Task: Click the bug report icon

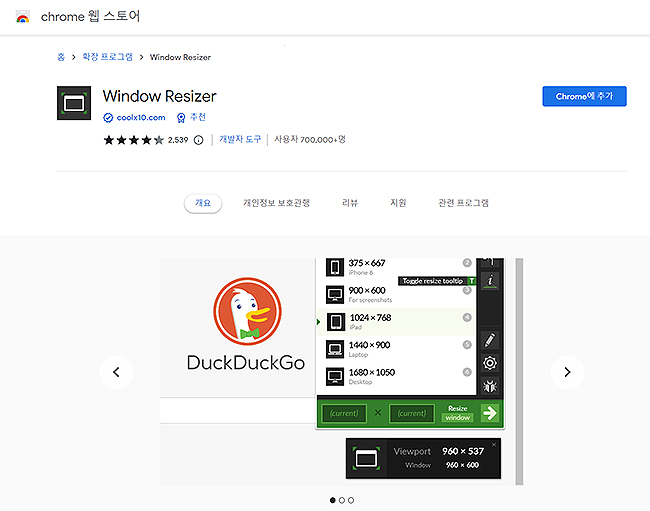Action: click(x=490, y=386)
